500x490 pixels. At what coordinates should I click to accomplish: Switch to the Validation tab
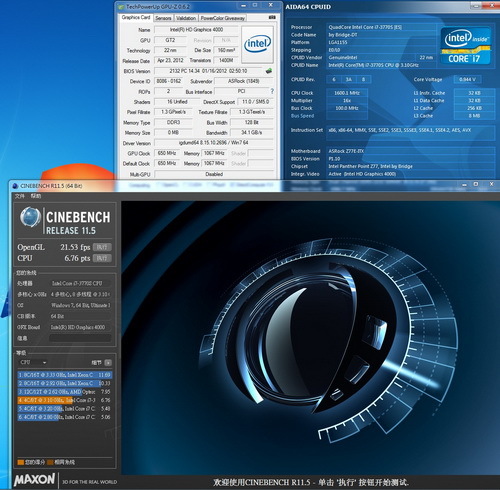pyautogui.click(x=186, y=18)
